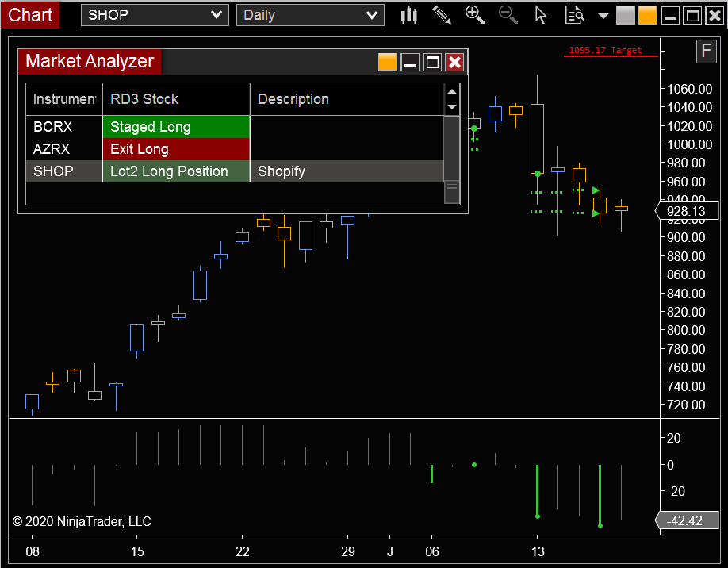Toggle the Lot2 Long Position for SHOP
This screenshot has width=728, height=568.
(x=176, y=171)
